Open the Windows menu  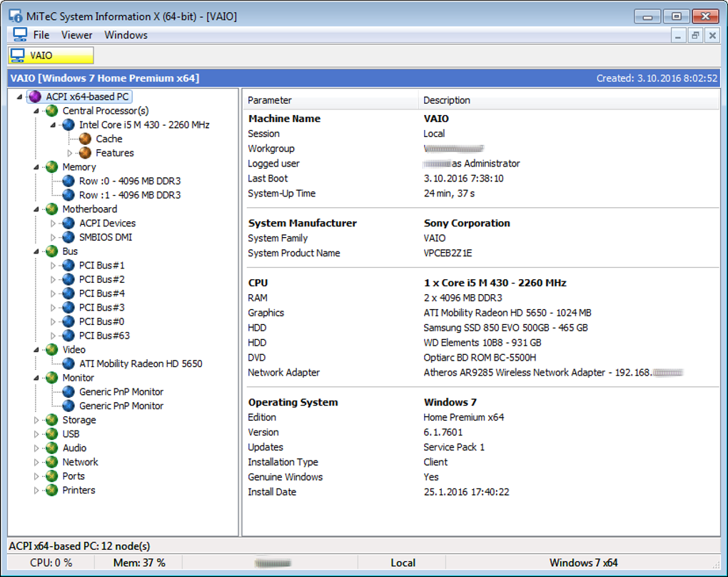point(126,35)
